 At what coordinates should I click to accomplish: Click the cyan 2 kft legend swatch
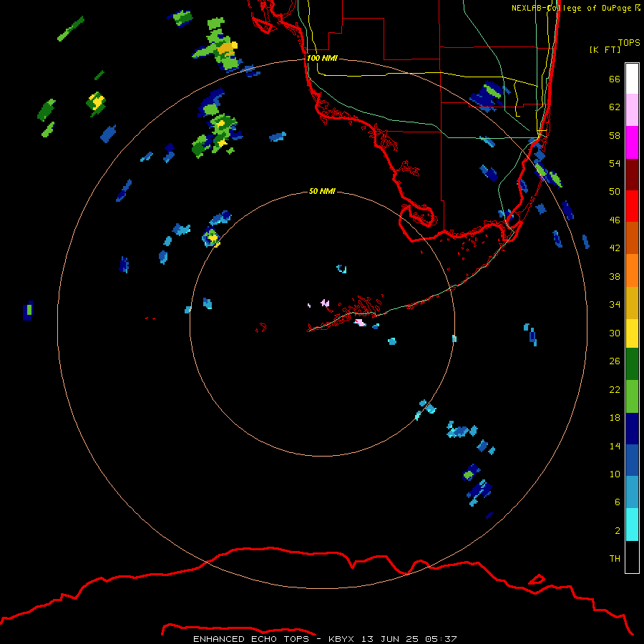(632, 525)
